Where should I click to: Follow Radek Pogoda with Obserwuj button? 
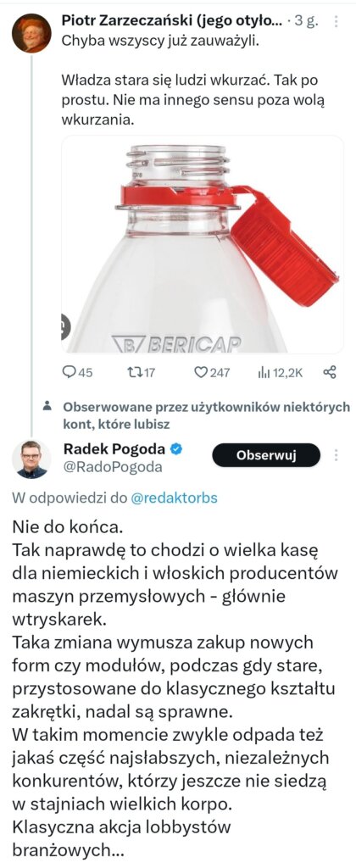(266, 455)
